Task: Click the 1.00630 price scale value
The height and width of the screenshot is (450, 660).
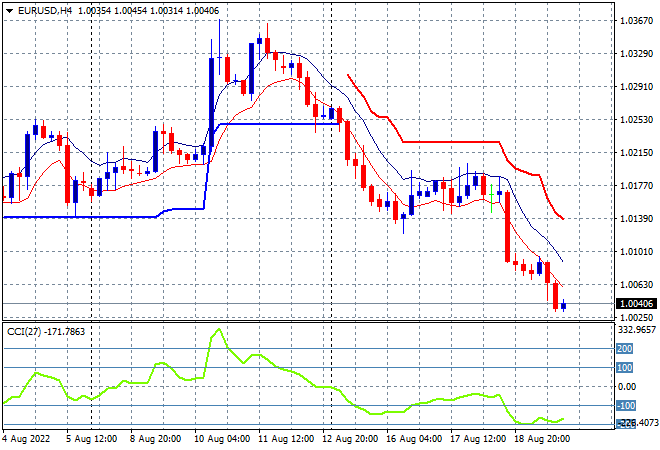Action: point(636,285)
